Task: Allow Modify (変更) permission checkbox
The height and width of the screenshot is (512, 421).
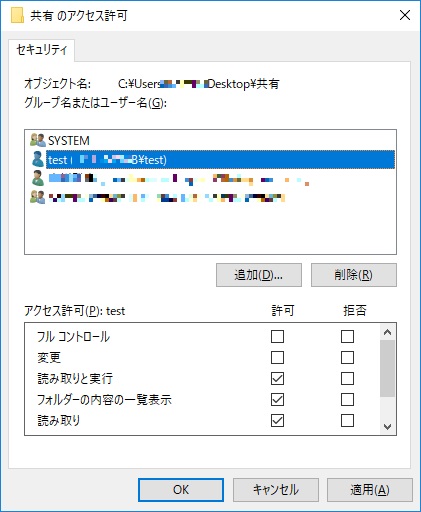Action: (x=277, y=358)
